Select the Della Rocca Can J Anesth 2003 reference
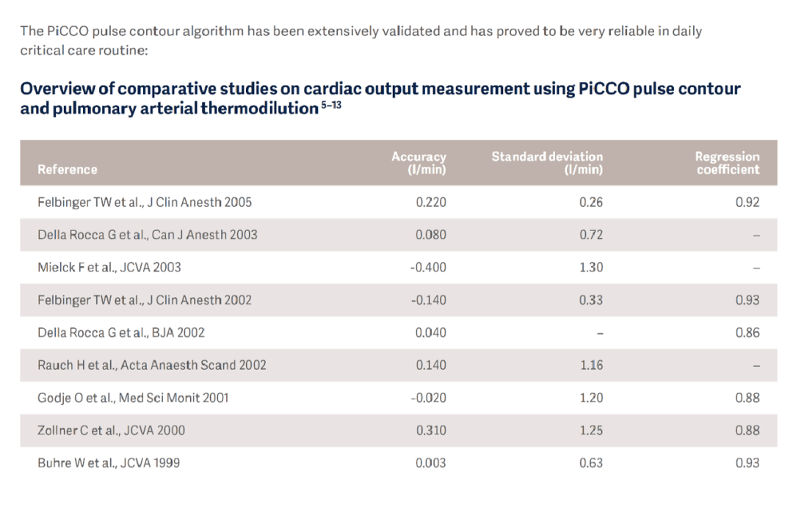The height and width of the screenshot is (532, 793). click(148, 235)
